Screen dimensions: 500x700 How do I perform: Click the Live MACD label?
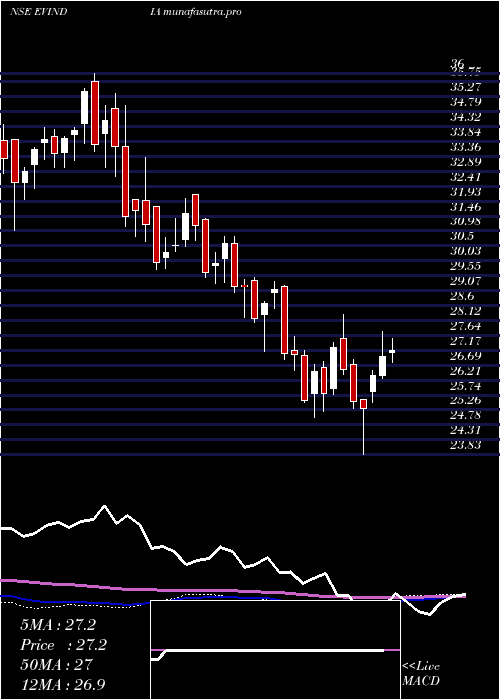point(421,674)
